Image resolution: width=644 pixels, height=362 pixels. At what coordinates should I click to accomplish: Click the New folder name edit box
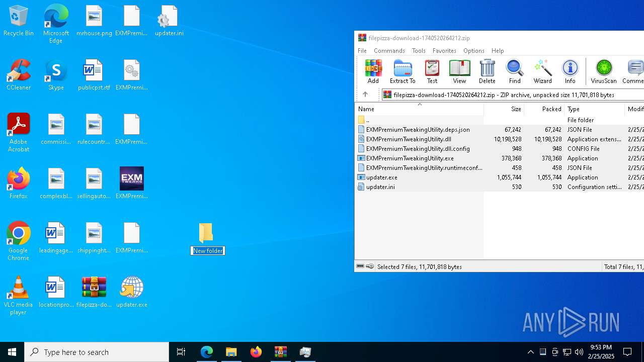tap(208, 251)
